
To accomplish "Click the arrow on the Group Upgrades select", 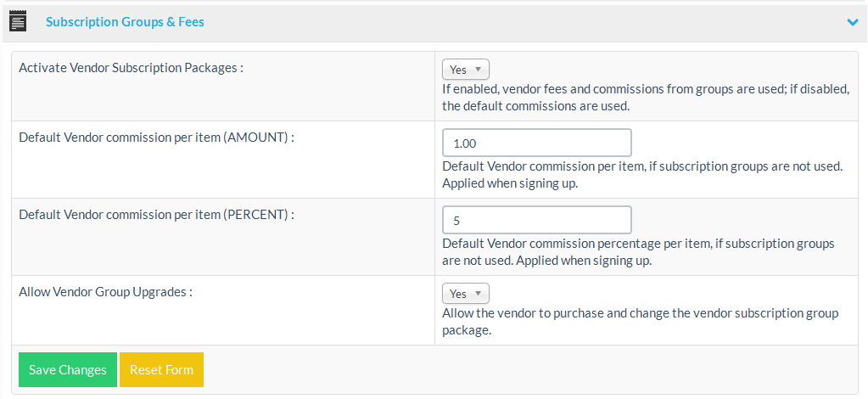I will point(479,294).
